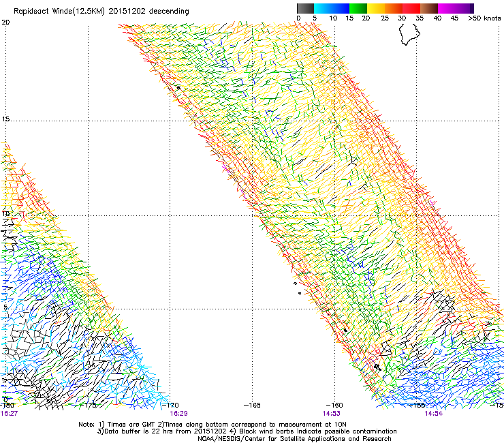The width and height of the screenshot is (504, 443).
Task: Click the purple time stamp '16:29'
Action: point(178,414)
